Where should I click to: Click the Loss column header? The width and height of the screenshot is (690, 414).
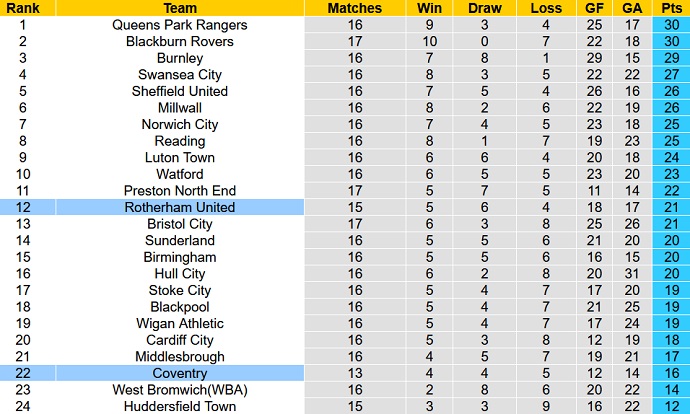(x=546, y=8)
